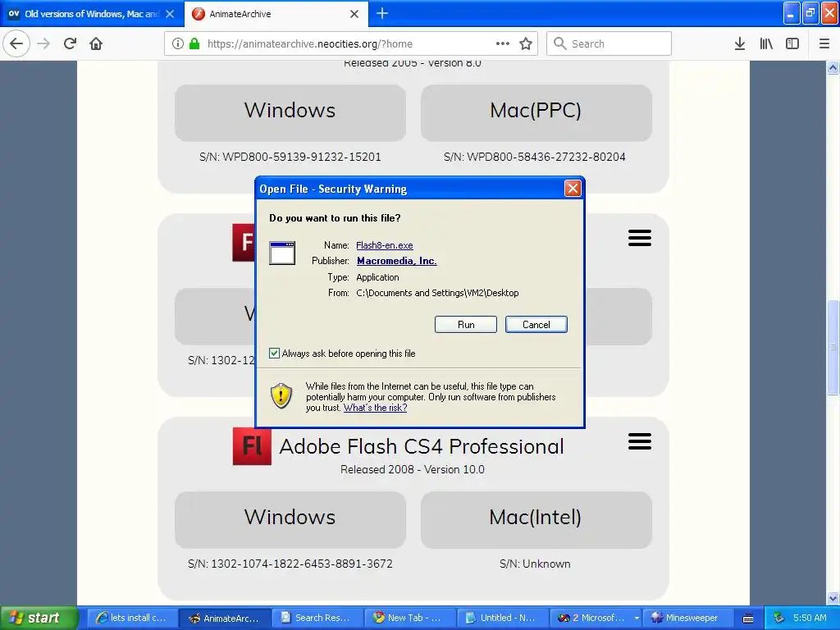Switch to lets install Internet Explorer taskbar item
The width and height of the screenshot is (840, 630).
tap(131, 618)
